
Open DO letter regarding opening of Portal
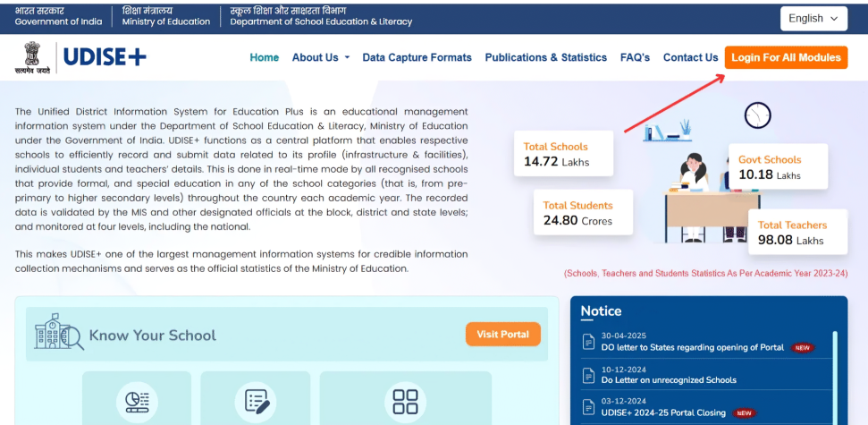pyautogui.click(x=692, y=347)
